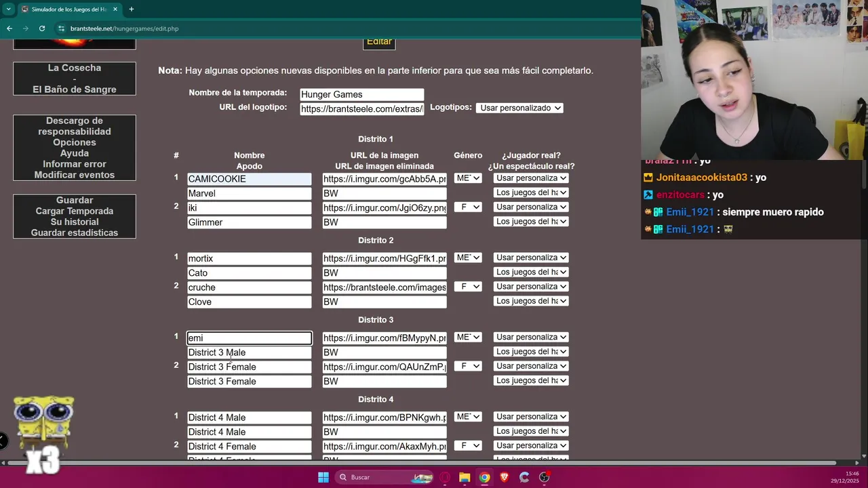868x488 pixels.
Task: Click the iki name field
Action: (250, 208)
